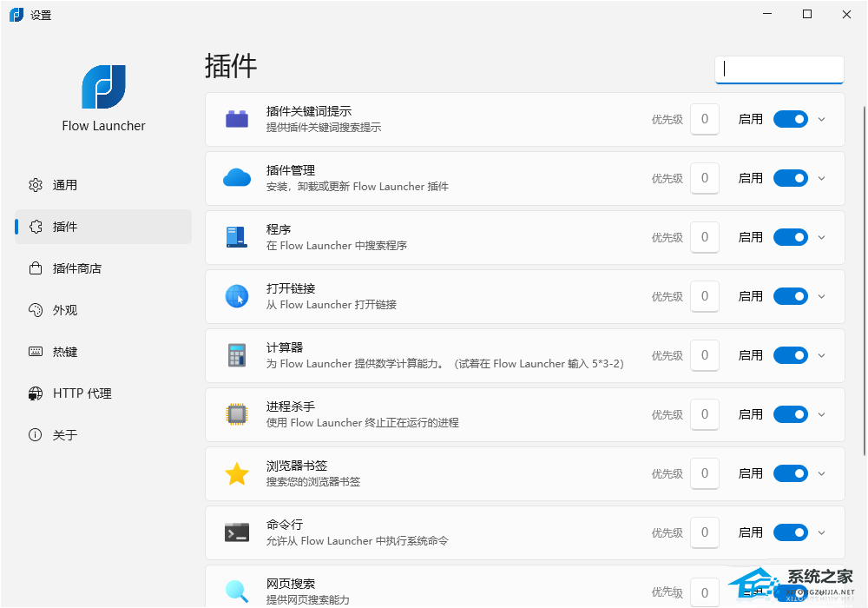Click the 计算器 description text
This screenshot has height=608, width=868.
coord(445,364)
